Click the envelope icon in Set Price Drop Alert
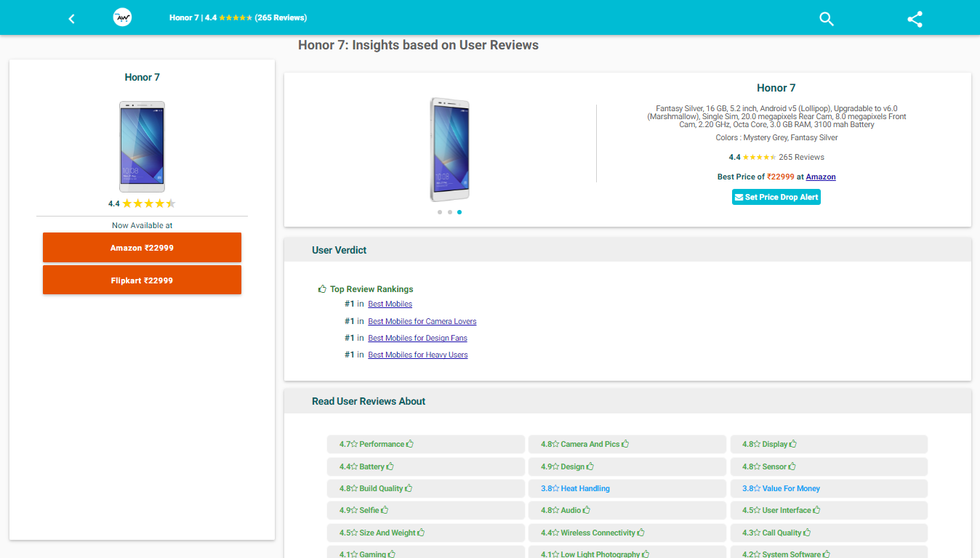This screenshot has width=980, height=558. 739,198
